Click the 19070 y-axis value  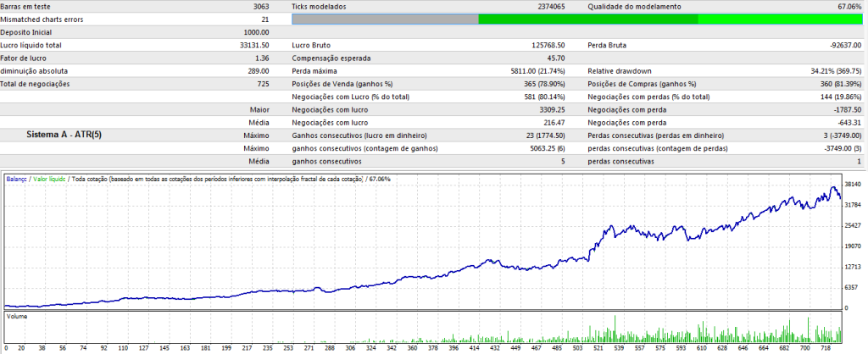(x=853, y=246)
